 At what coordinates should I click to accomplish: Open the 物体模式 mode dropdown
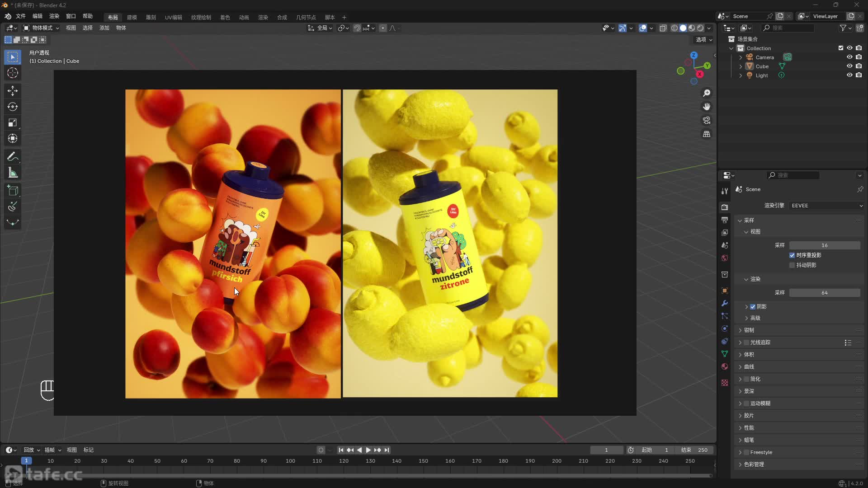click(x=41, y=28)
